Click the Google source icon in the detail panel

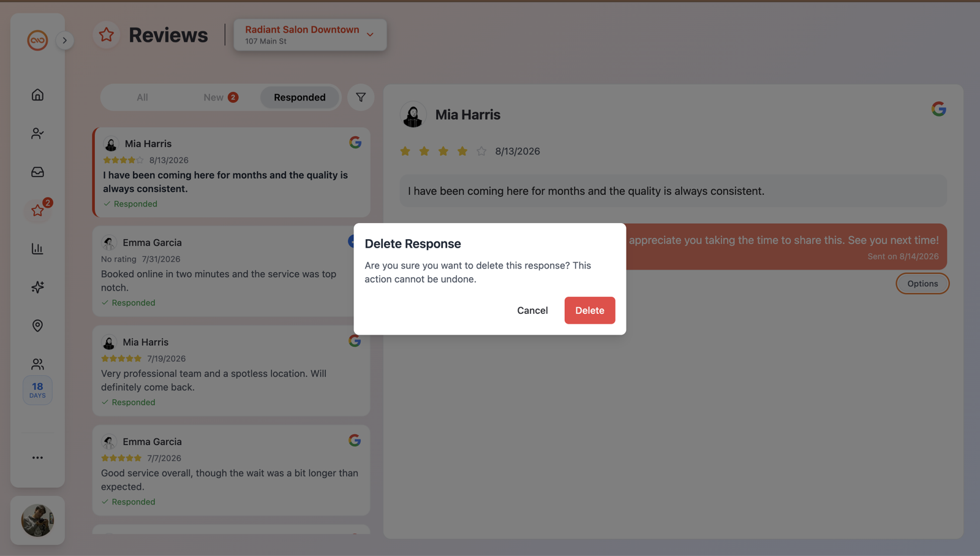coord(939,109)
